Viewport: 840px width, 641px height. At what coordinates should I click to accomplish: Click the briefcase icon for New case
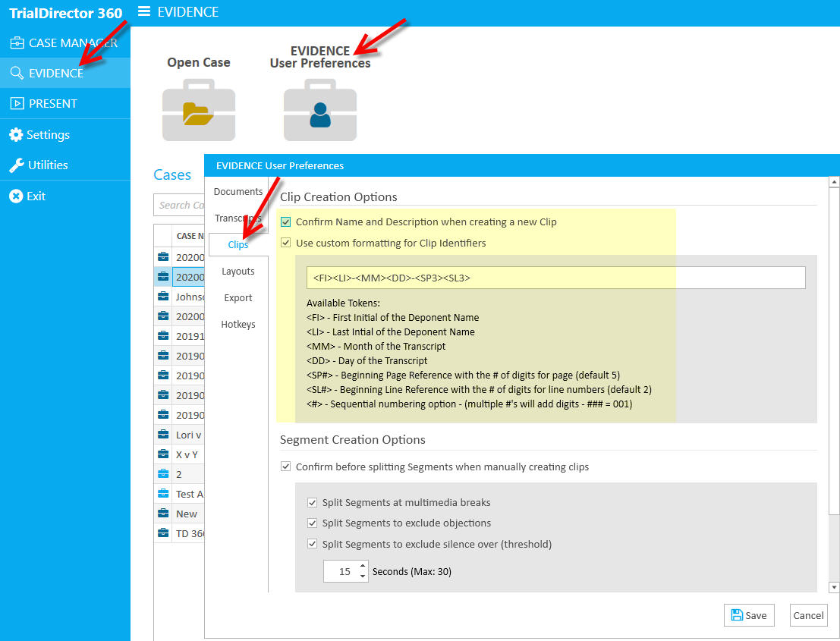(x=163, y=514)
